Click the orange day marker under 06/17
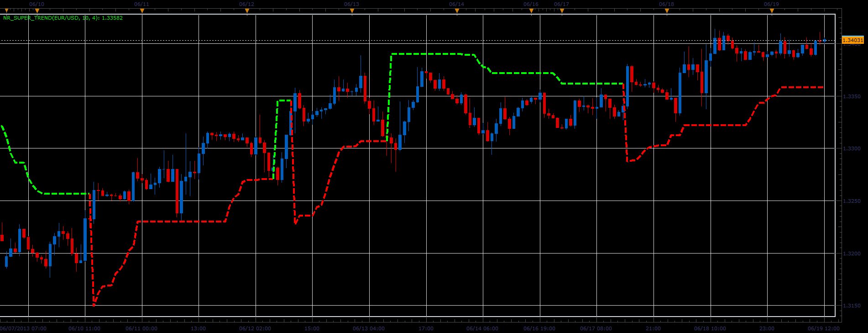 pos(562,11)
